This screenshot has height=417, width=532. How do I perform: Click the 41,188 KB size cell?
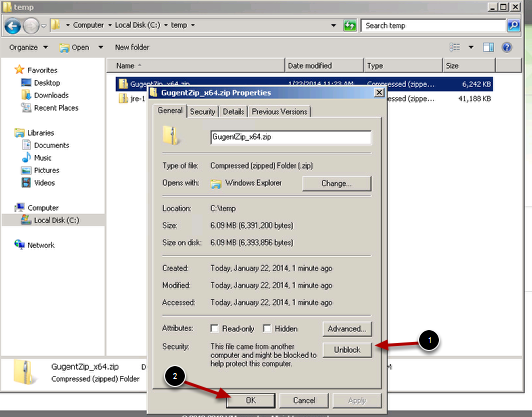pos(475,99)
